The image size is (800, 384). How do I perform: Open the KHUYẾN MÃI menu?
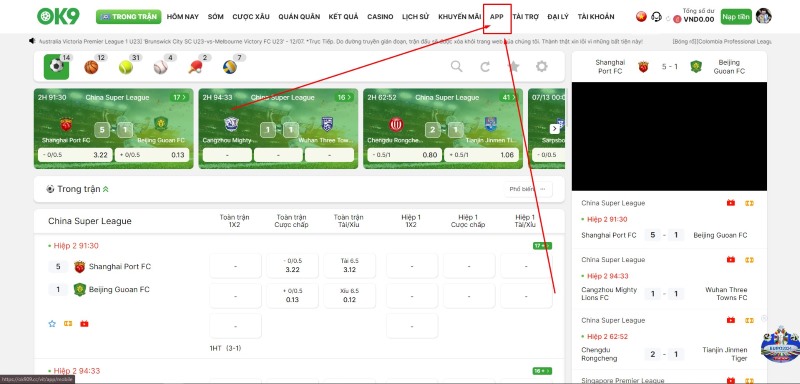460,17
